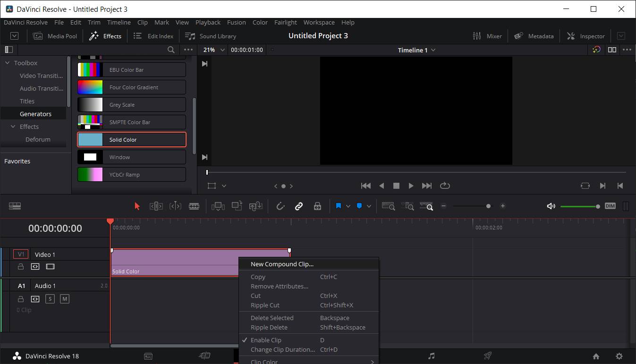Viewport: 636px width, 364px height.
Task: Click the viewer scrubber bar
Action: (416, 172)
